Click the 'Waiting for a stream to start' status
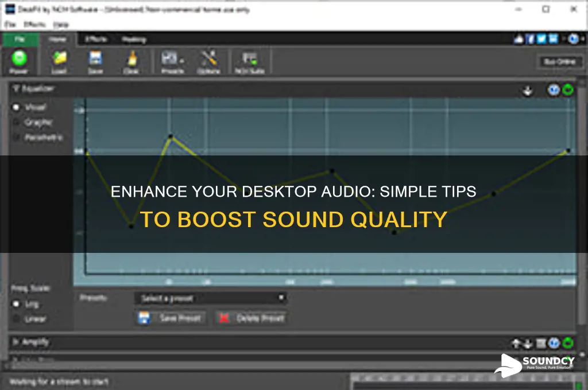Viewport: 588px width, 390px height. pyautogui.click(x=59, y=382)
